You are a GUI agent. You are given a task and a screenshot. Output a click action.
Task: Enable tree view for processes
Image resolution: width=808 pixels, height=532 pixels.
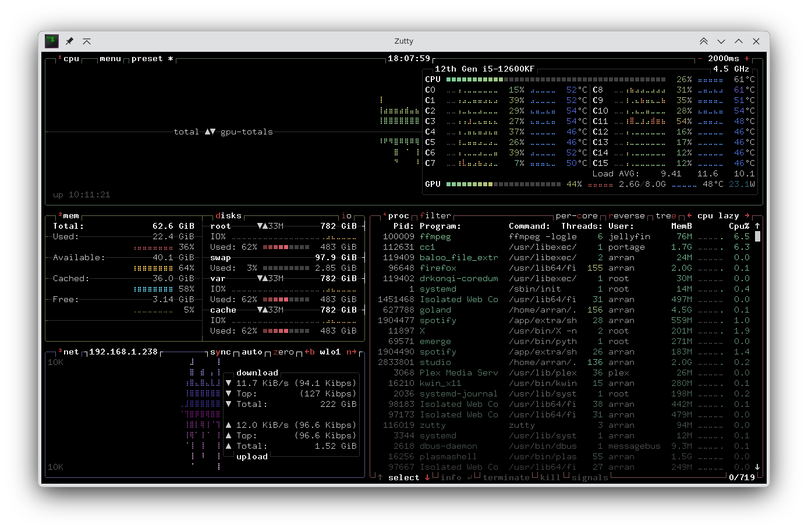pos(666,215)
